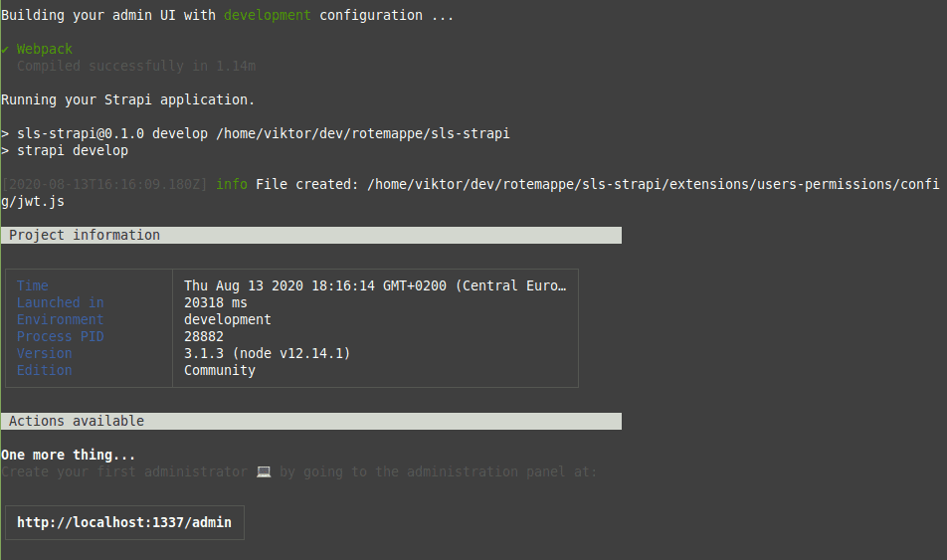
Task: Click the 'Compiled successfully' message
Action: click(136, 66)
